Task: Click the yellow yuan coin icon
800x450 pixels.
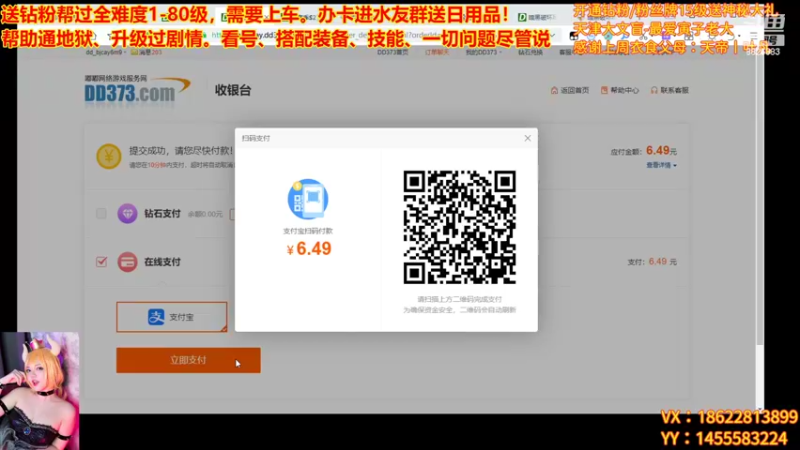Action: 109,156
